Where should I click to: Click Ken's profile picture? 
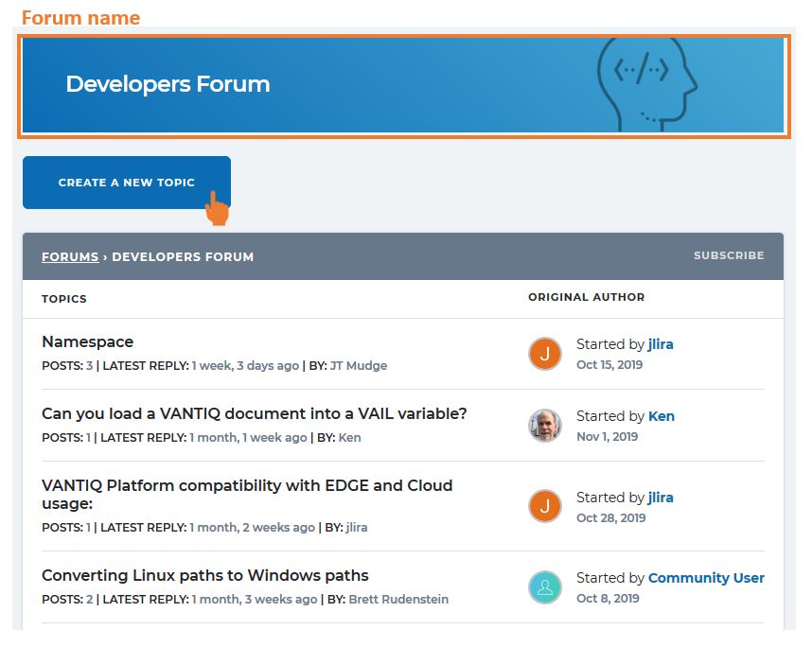tap(545, 426)
